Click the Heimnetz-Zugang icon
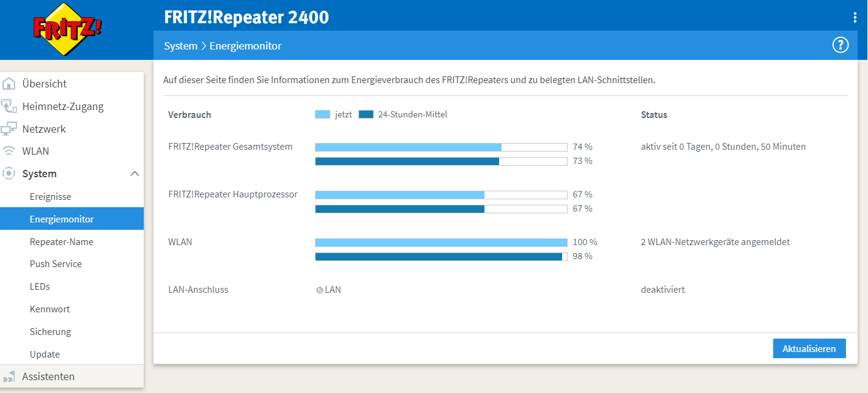This screenshot has width=868, height=393. point(9,106)
